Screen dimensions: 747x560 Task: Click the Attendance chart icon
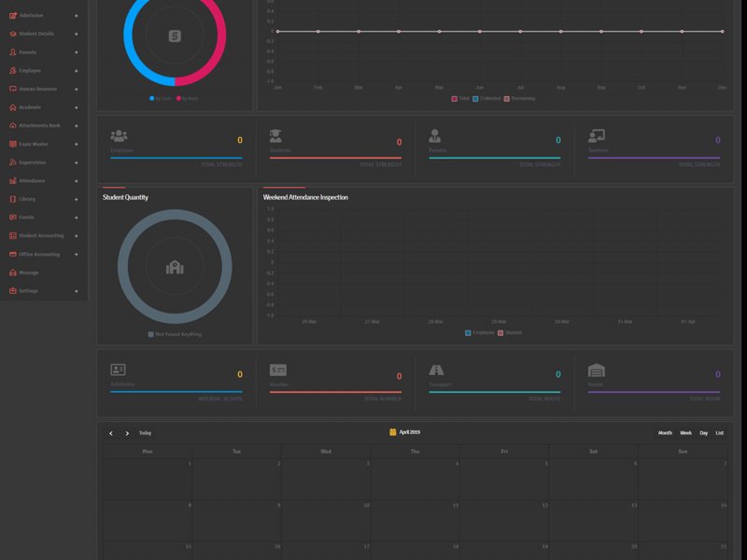coord(13,181)
